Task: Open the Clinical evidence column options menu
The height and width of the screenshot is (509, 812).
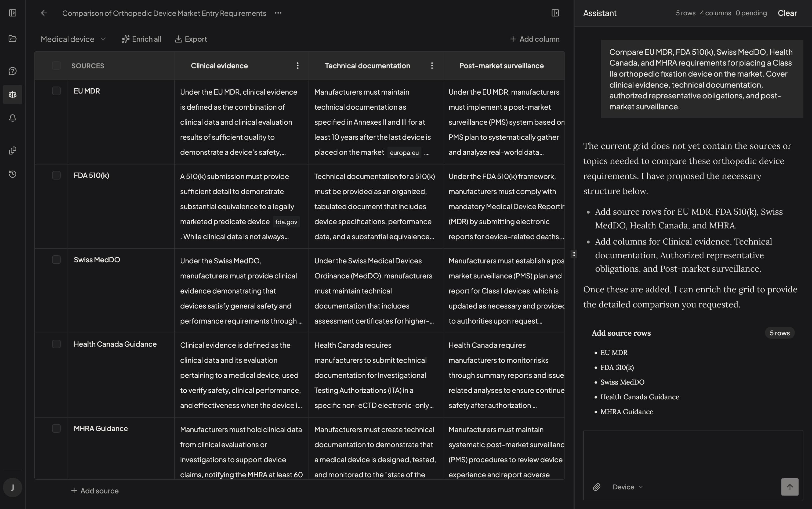Action: [297, 66]
